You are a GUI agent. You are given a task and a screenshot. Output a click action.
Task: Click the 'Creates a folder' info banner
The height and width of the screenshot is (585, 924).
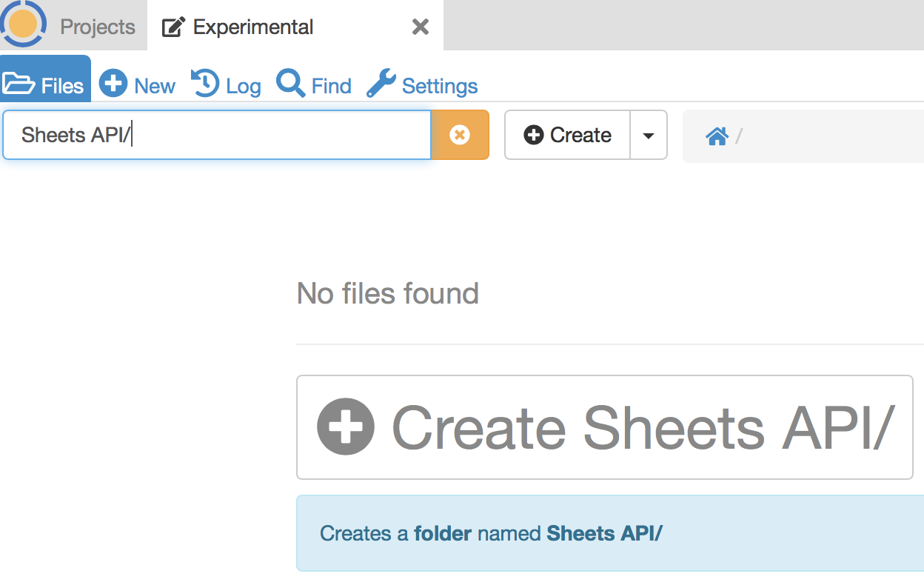click(607, 533)
